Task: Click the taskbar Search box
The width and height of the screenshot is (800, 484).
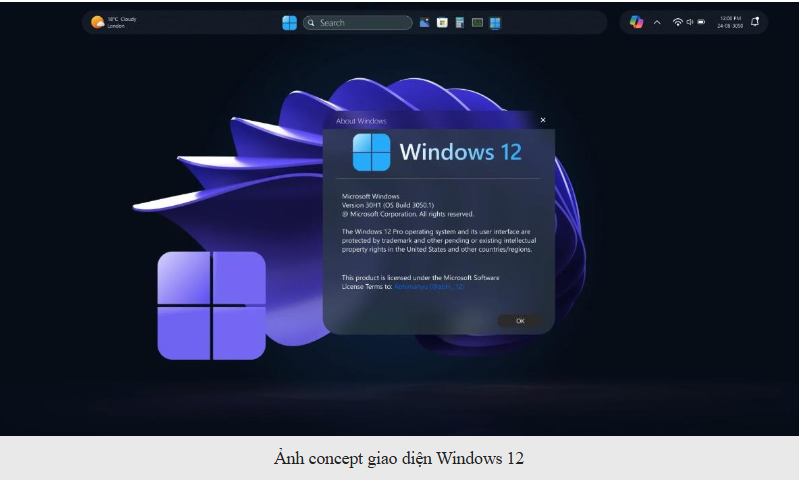Action: pos(357,22)
